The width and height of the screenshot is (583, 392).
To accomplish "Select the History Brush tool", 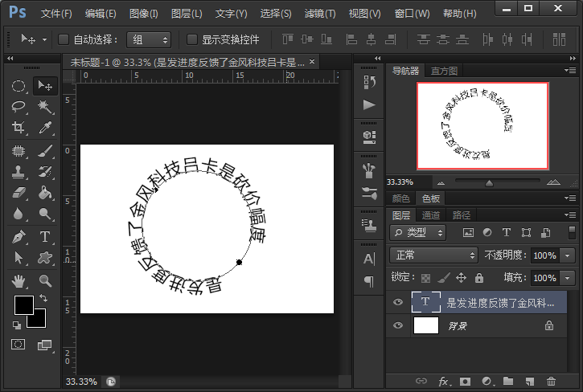I will [x=45, y=172].
